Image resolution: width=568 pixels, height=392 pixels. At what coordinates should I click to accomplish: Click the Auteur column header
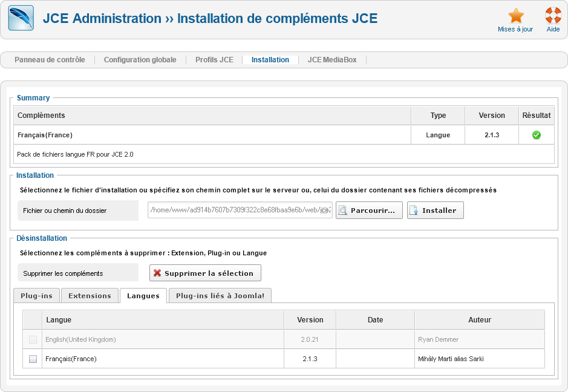[479, 319]
